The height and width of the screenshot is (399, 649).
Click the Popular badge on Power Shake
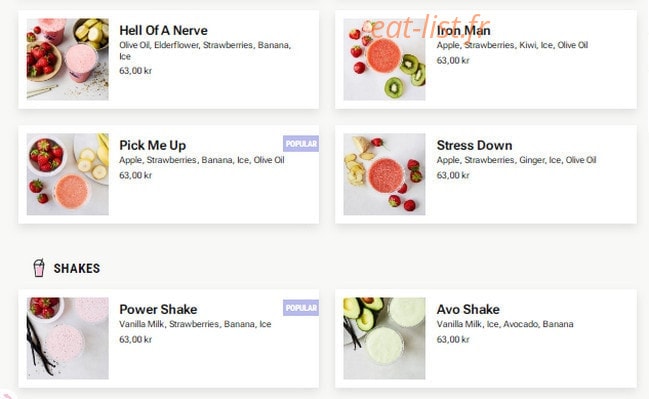point(301,308)
